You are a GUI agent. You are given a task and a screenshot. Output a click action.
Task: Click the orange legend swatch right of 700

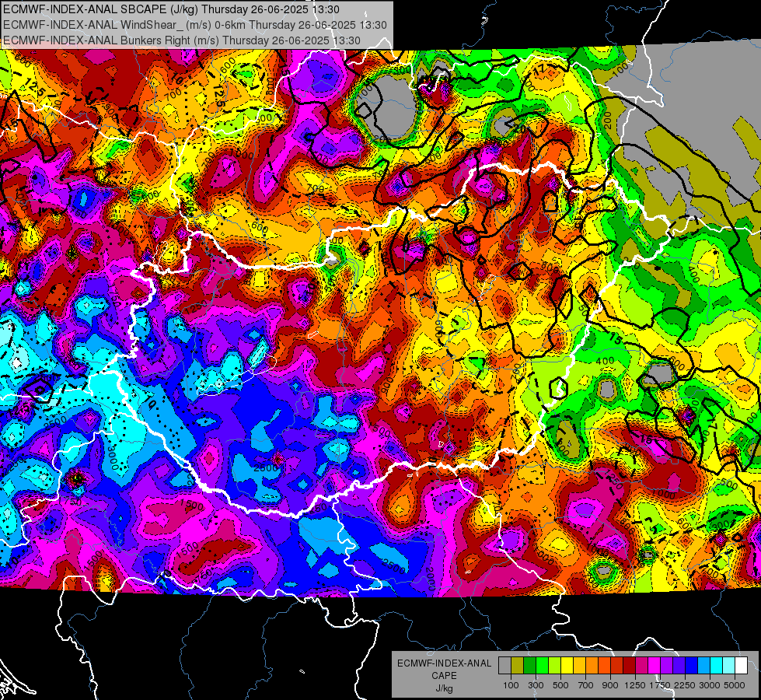tap(592, 665)
